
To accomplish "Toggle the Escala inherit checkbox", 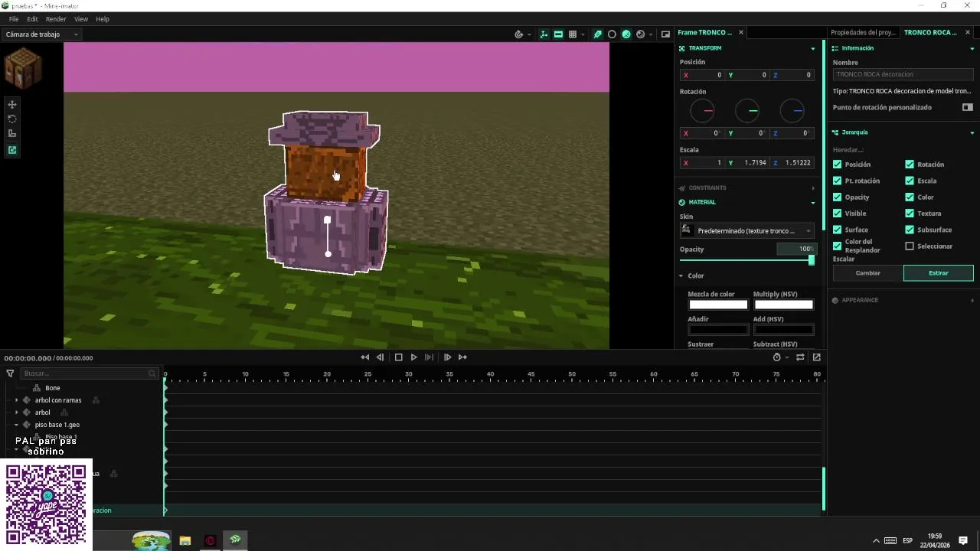I will (x=910, y=181).
